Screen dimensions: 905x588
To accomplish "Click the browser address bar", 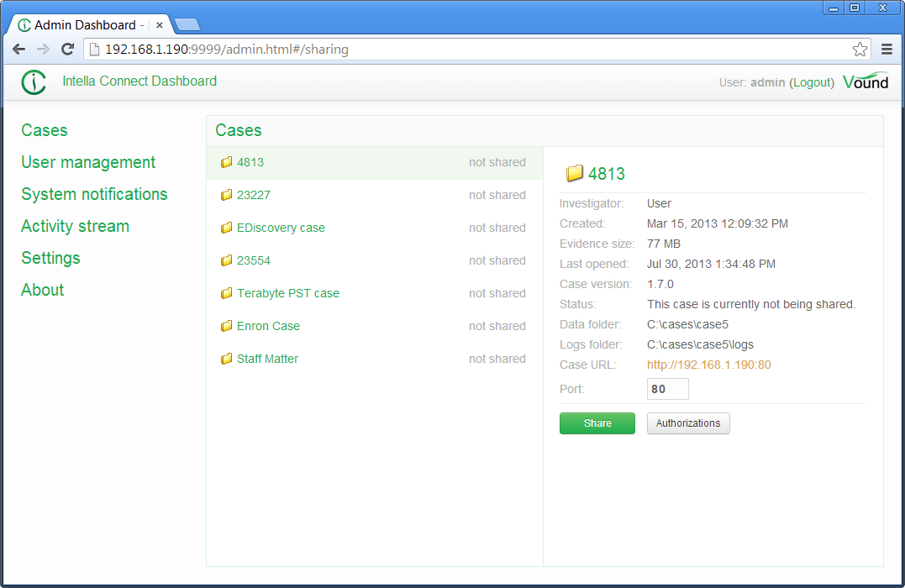I will point(471,50).
